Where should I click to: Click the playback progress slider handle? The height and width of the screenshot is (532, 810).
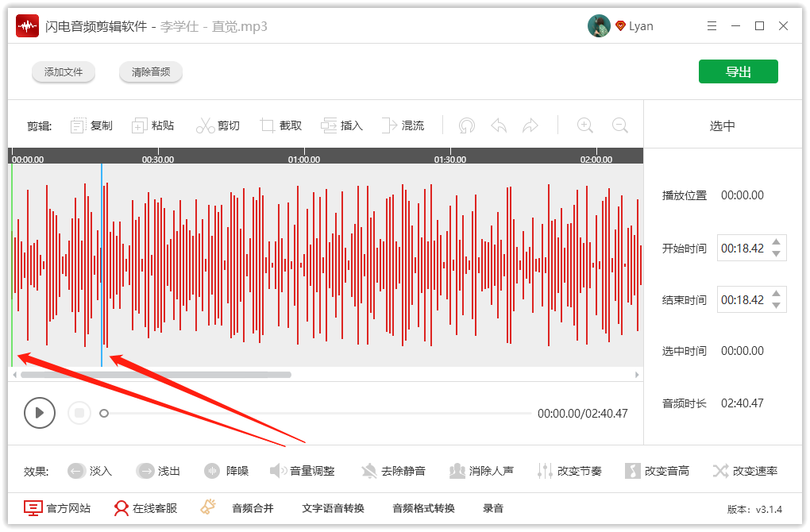(104, 413)
